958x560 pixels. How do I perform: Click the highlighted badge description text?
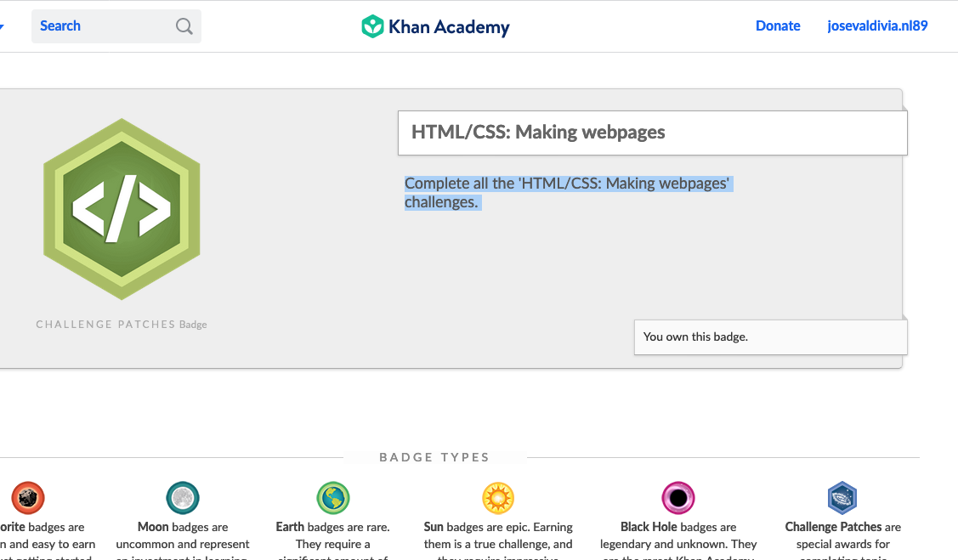coord(568,192)
